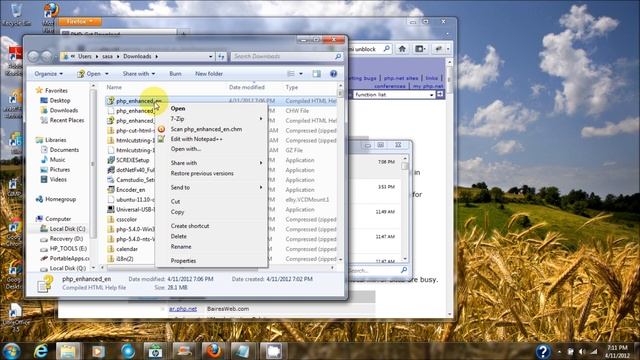Open Windows Explorer from the taskbar
This screenshot has height=360, width=640.
68,351
